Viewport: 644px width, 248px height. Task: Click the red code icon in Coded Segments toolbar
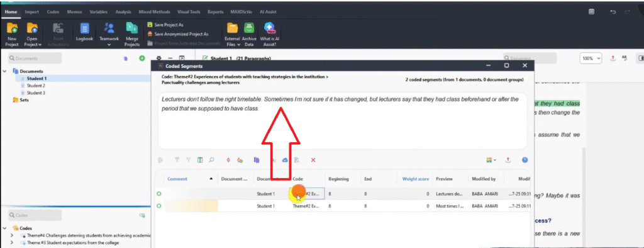(x=228, y=160)
